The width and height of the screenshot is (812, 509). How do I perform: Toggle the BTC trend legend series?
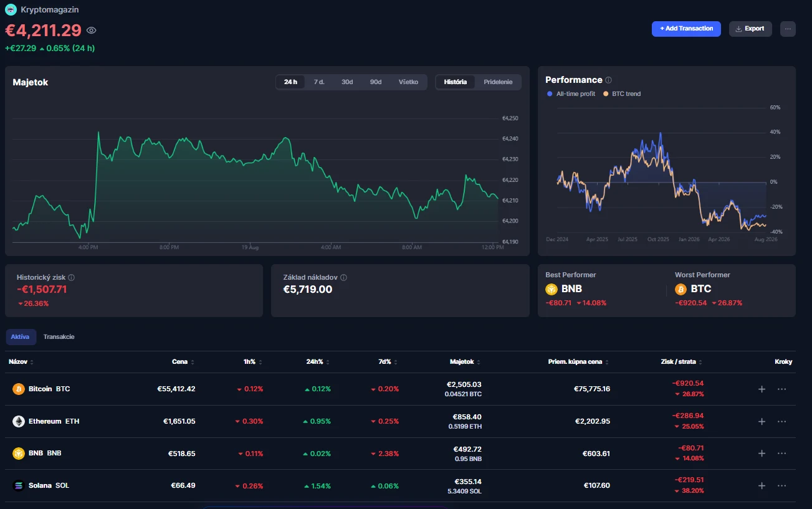click(x=622, y=93)
